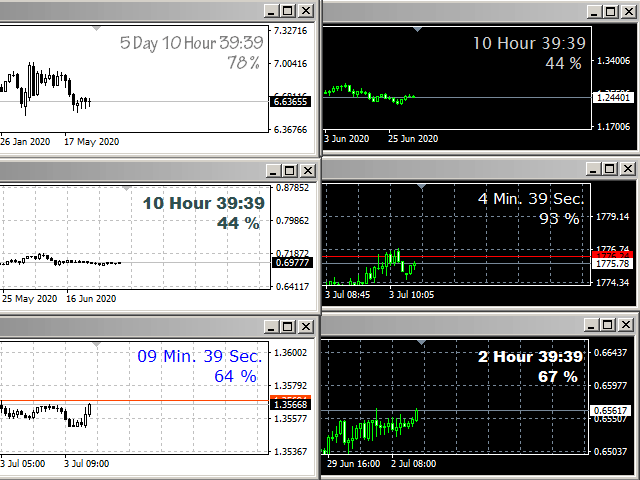Click the 6.63655 current price label
640x480 pixels.
290,101
